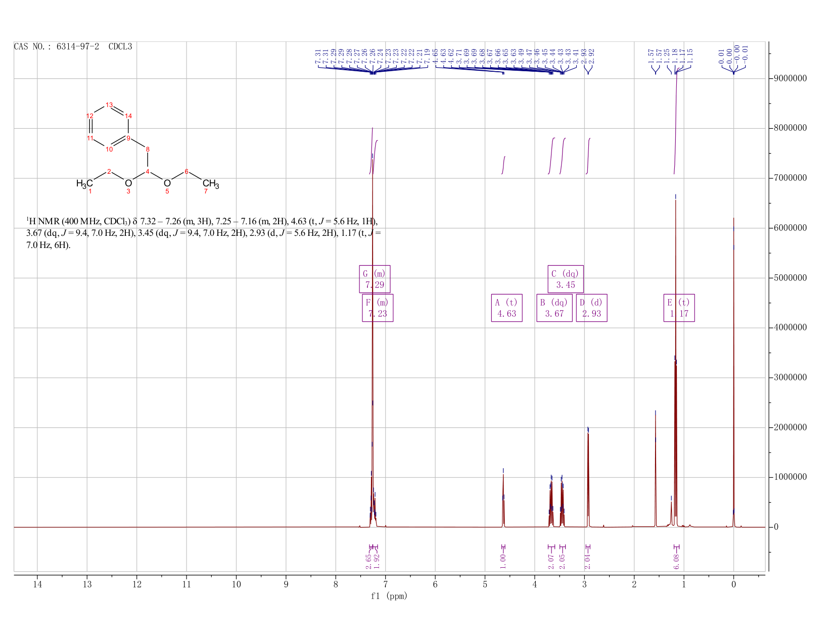Select the E (t) 1.17 multiplet label
Screen dimensions: 834x644
(679, 308)
